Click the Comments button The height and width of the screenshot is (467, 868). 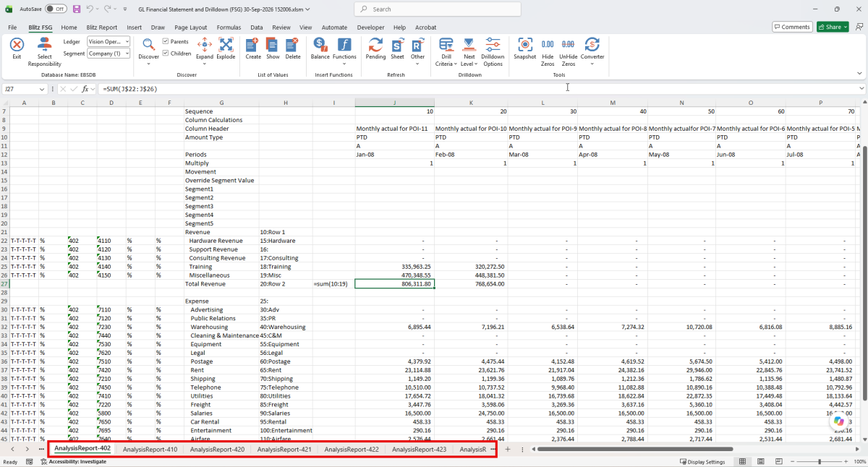point(792,27)
